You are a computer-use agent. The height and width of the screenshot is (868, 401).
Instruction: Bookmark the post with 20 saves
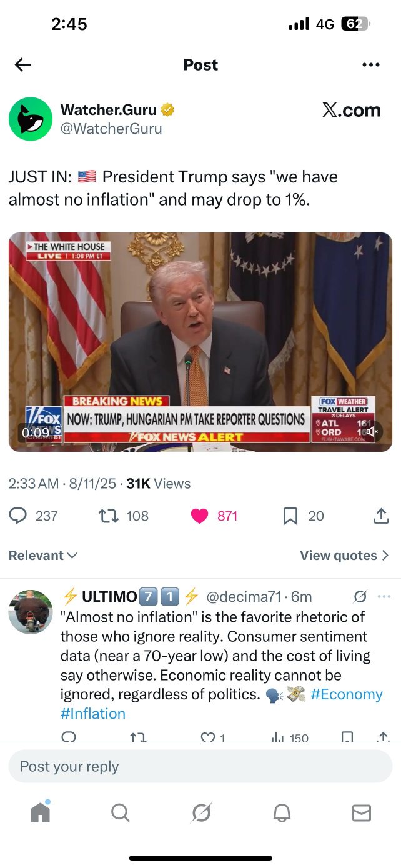[290, 516]
